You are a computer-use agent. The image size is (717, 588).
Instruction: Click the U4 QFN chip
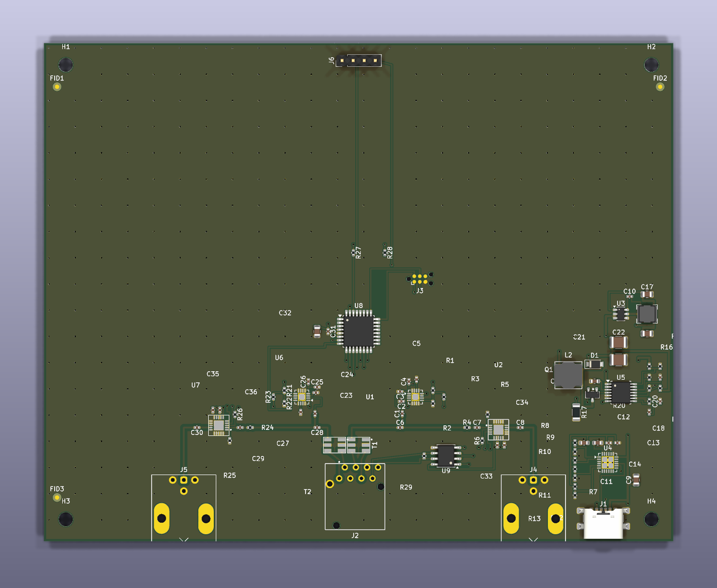(x=607, y=462)
